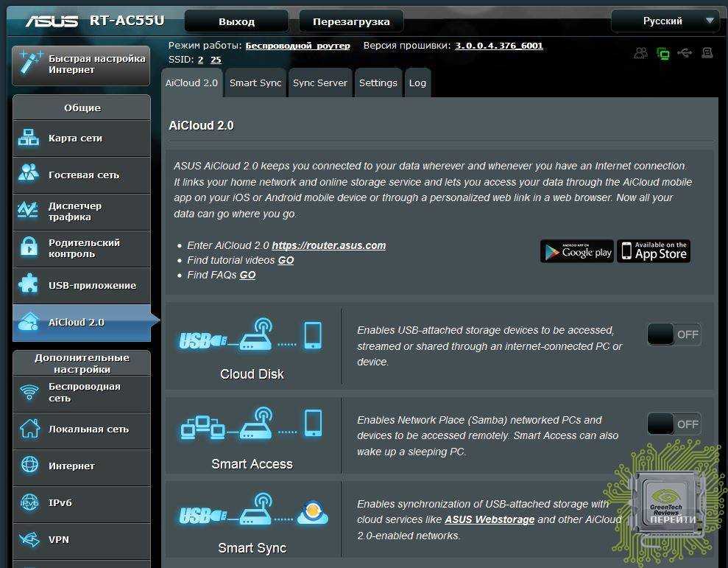Screen dimensions: 728x568
Task: Click the Беспроводной роутер mode link
Action: (297, 46)
